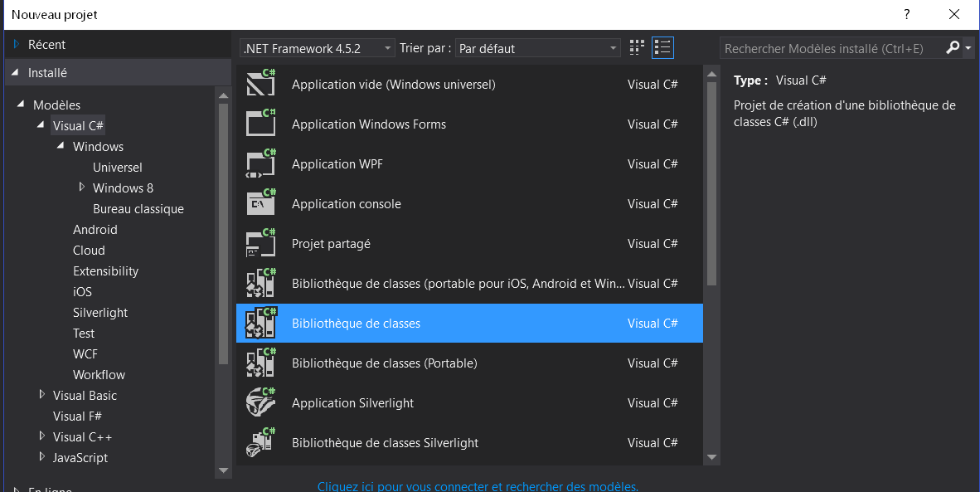Screen dimensions: 980x492
Task: Switch to small icons view mode
Action: pos(636,47)
